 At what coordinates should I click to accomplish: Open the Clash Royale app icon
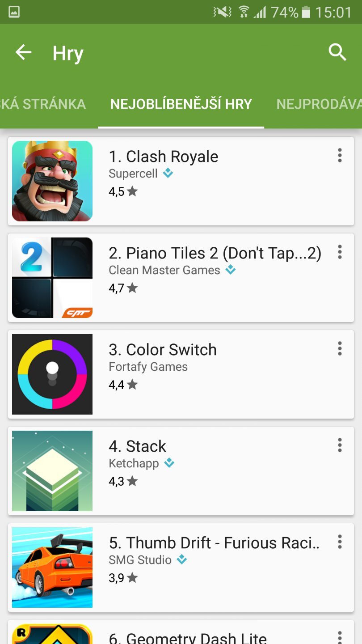52,181
